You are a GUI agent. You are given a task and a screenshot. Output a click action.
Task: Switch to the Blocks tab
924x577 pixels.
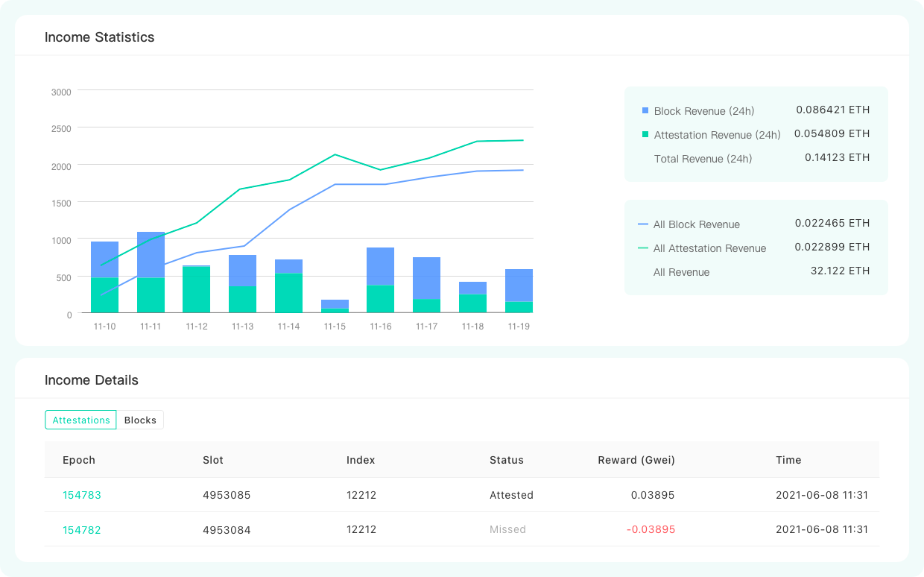(x=140, y=420)
